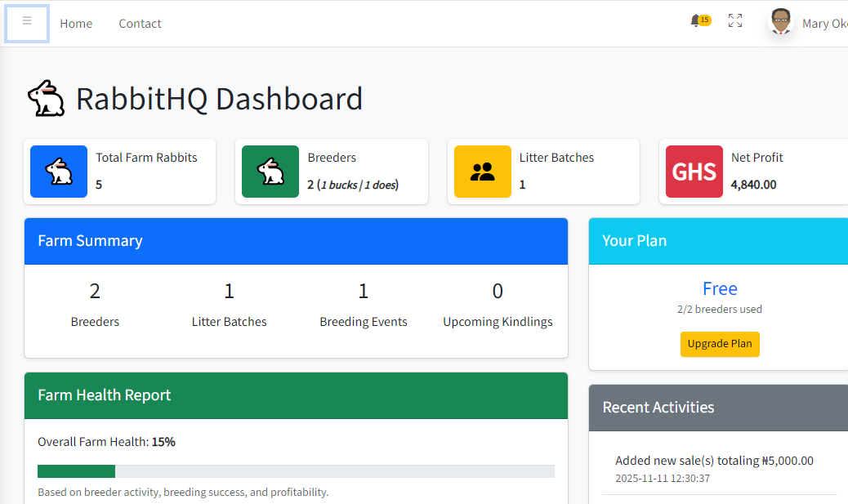Select the Farm Summary panel header
This screenshot has height=504, width=848.
296,241
